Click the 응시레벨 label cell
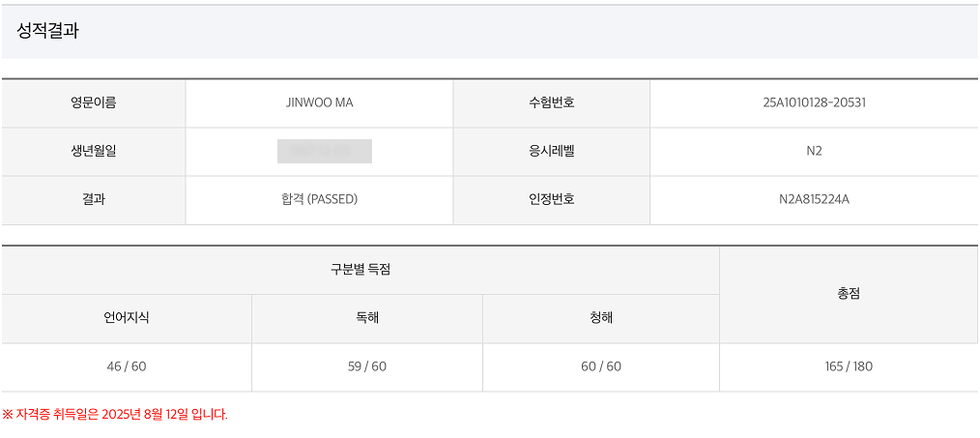 [x=551, y=151]
